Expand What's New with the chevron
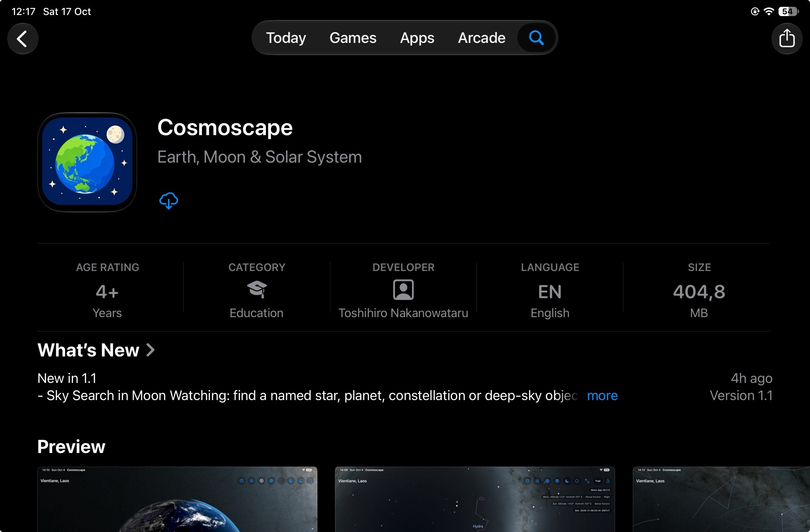Image resolution: width=810 pixels, height=532 pixels. tap(150, 350)
